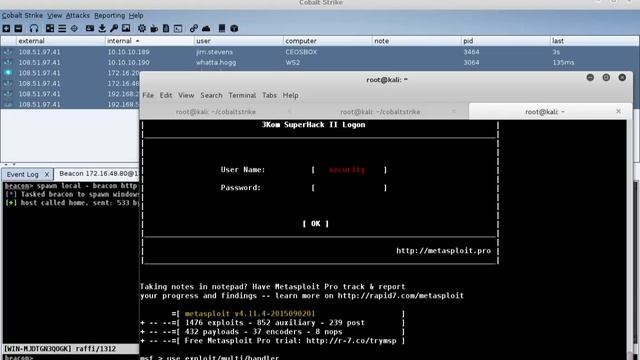The image size is (640, 360).
Task: Select the whatta.hogg session cell
Action: point(216,62)
